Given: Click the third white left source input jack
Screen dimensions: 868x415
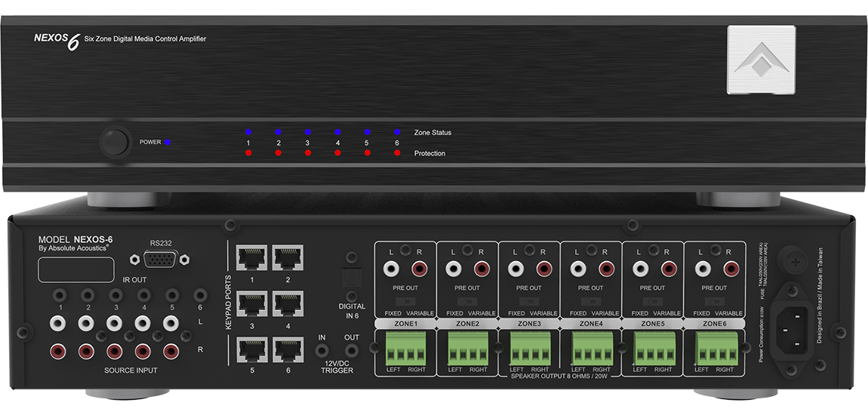Looking at the screenshot, I should (x=115, y=323).
